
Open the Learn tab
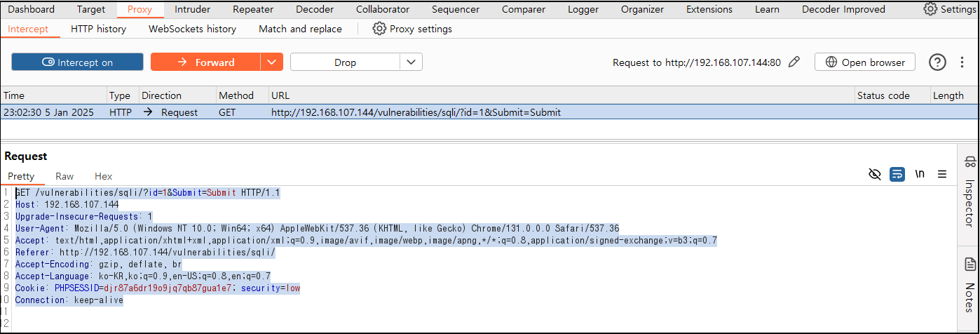point(767,9)
